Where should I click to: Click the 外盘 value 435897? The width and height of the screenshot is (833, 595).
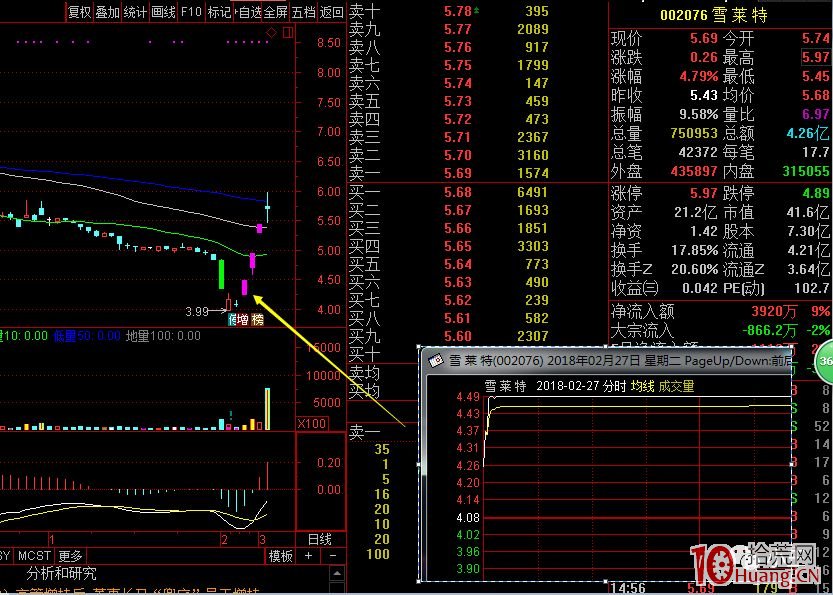pyautogui.click(x=694, y=171)
